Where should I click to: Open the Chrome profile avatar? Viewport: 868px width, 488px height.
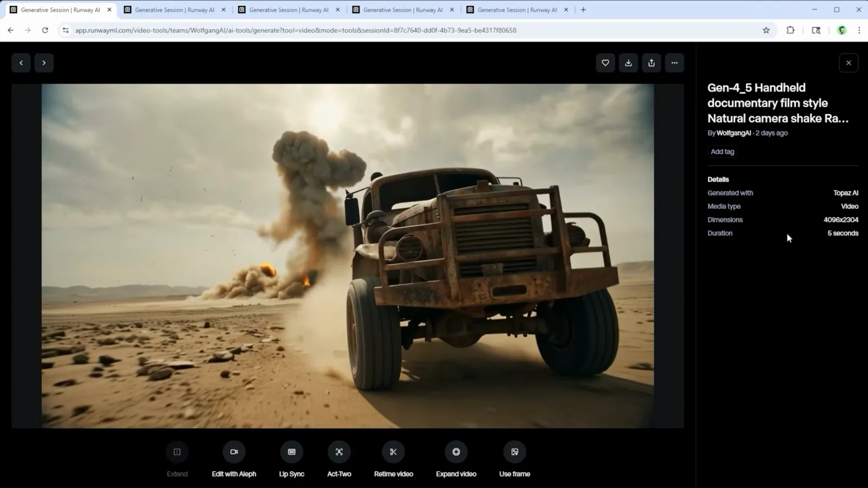click(x=842, y=30)
